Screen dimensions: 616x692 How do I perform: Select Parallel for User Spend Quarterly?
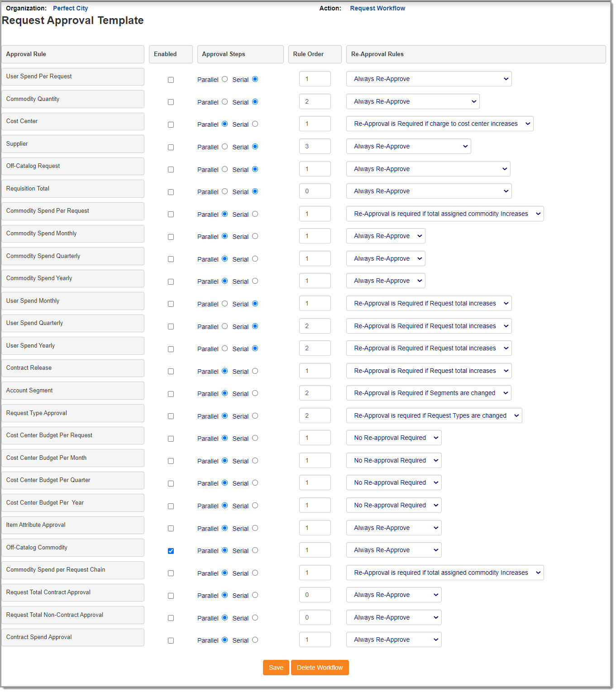click(225, 326)
